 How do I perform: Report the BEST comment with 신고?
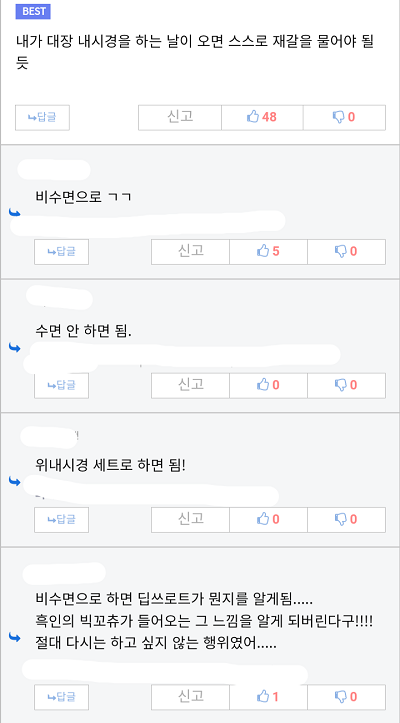180,118
